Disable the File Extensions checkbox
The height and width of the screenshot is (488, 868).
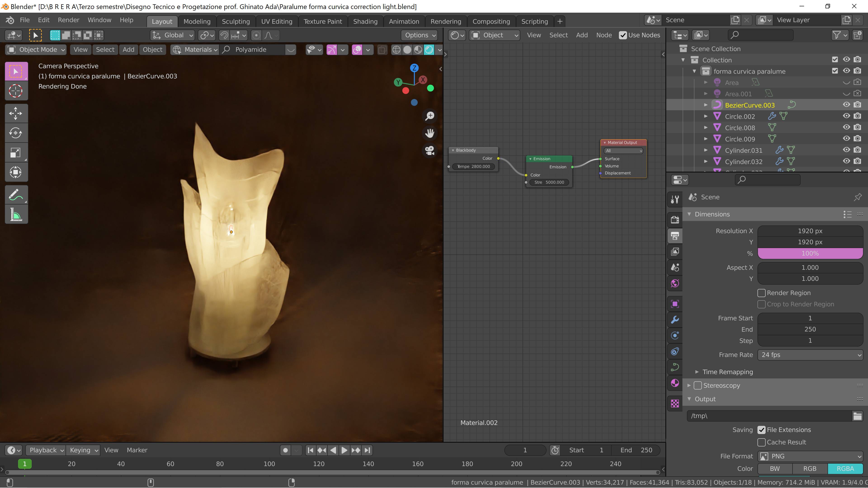pos(761,430)
